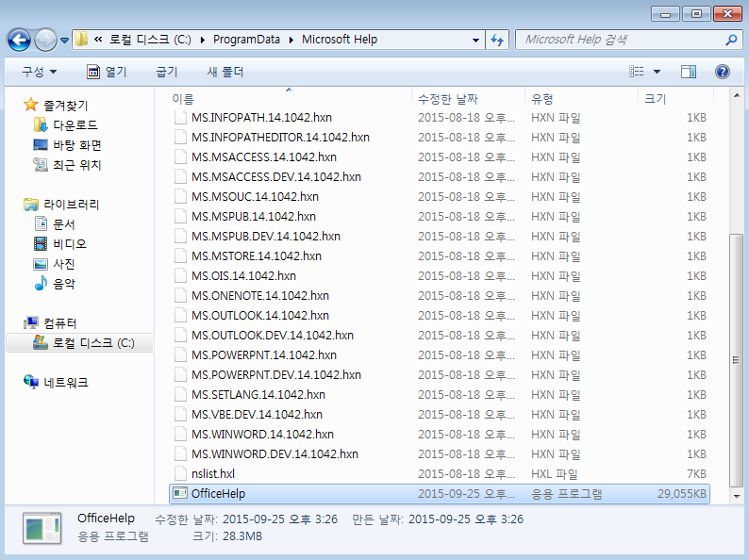The image size is (749, 560).
Task: Create a new folder with 새 폴더
Action: 225,72
